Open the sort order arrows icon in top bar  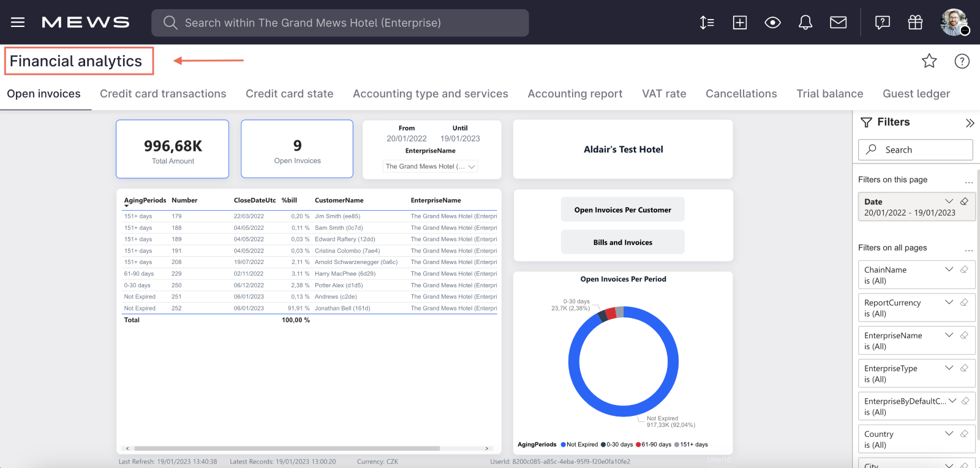707,23
